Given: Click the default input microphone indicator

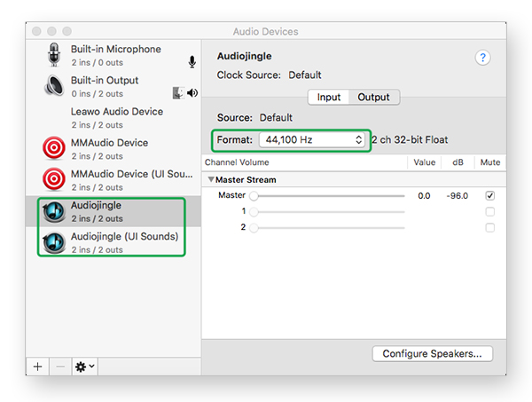Looking at the screenshot, I should tap(192, 62).
